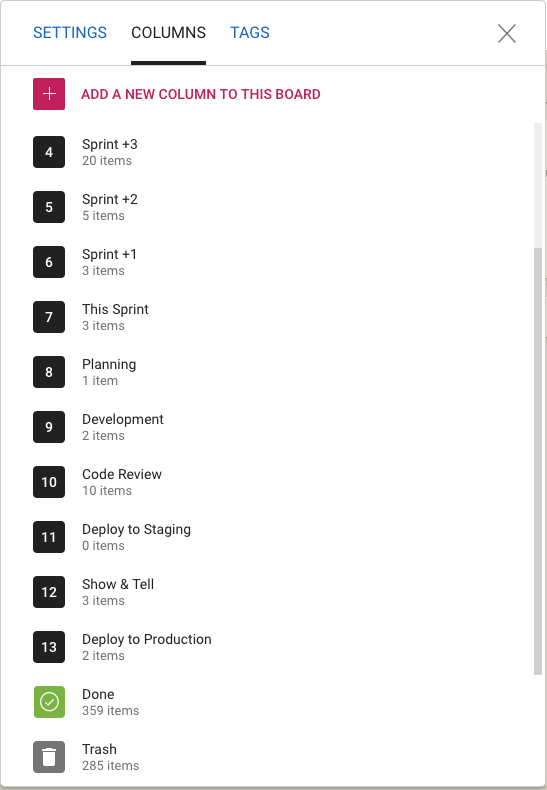Close the board settings dialog

point(507,34)
